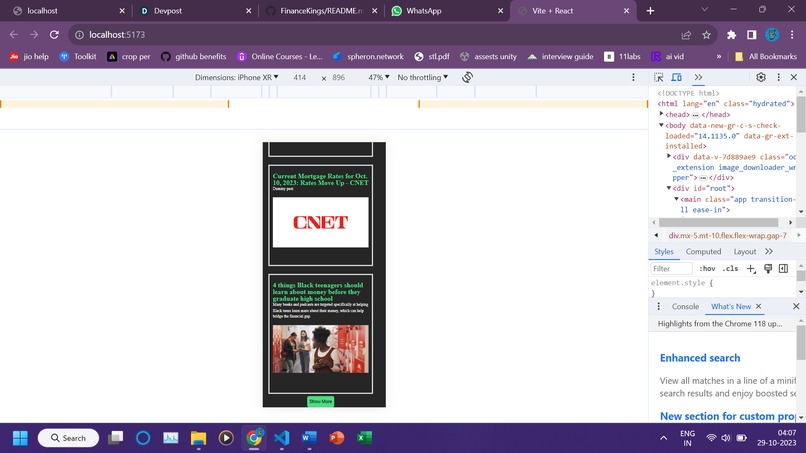The height and width of the screenshot is (453, 806).
Task: Toggle the .cls element classes pane
Action: tap(730, 268)
